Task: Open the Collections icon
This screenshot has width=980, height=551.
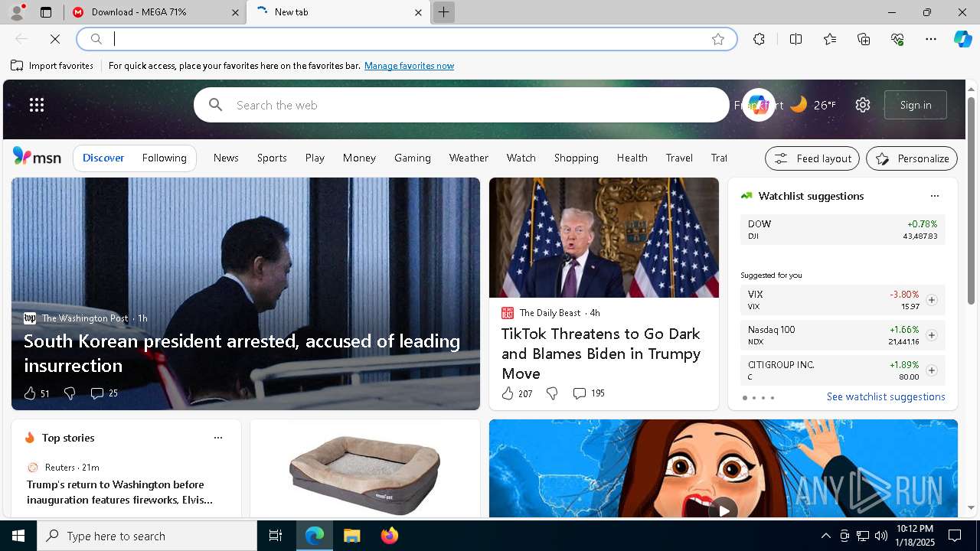Action: pos(864,39)
